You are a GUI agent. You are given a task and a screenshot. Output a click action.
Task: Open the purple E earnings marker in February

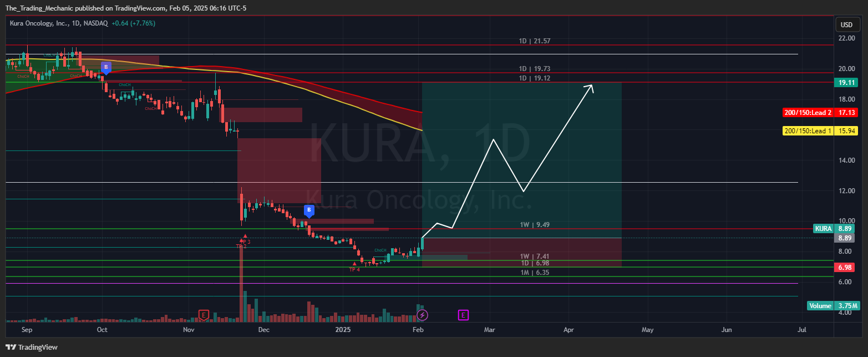pos(463,315)
